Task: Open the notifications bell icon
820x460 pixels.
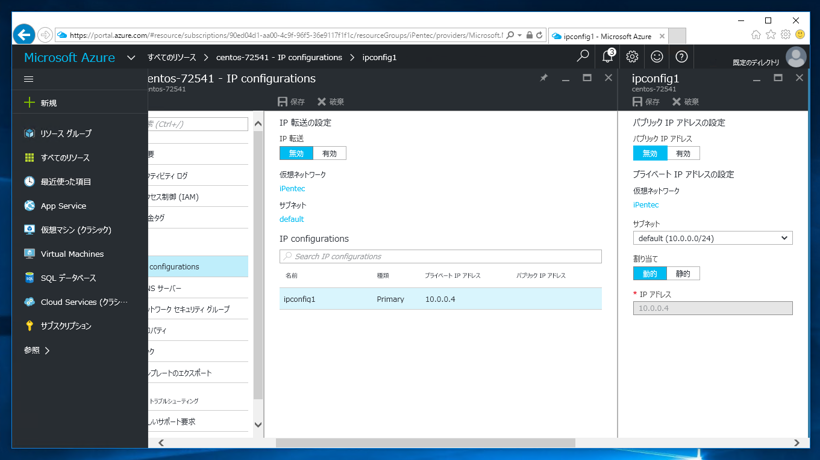Action: click(607, 56)
